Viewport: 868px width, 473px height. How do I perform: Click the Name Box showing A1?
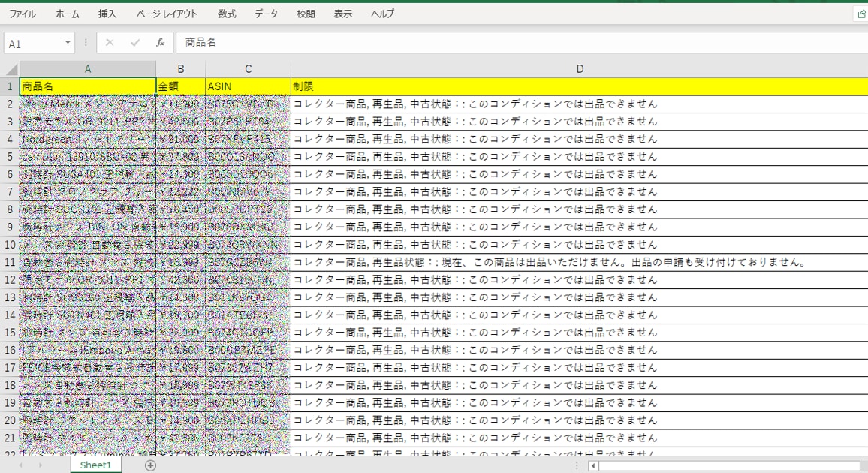[39, 43]
